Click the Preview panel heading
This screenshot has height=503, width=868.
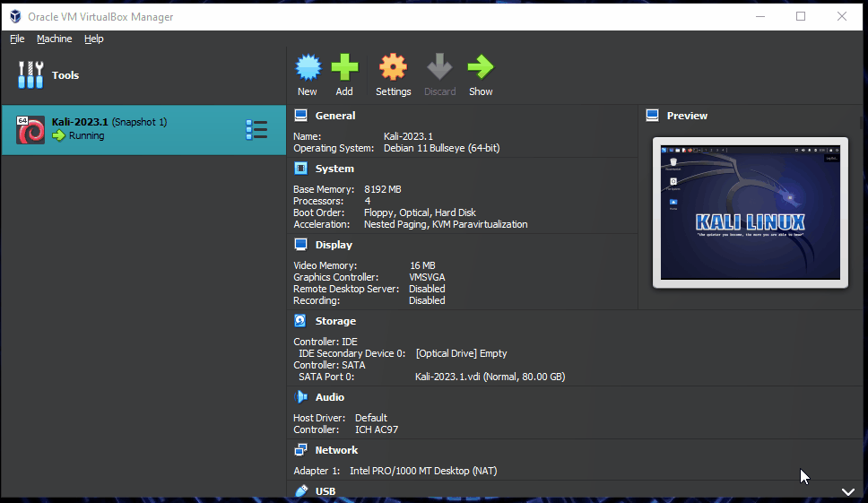tap(687, 116)
